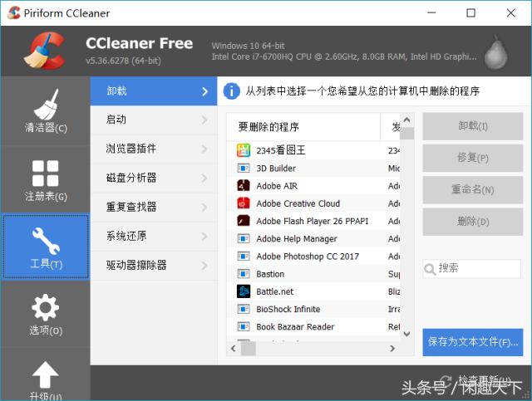
Task: Click the Adobe Help Manager icon
Action: pyautogui.click(x=244, y=238)
